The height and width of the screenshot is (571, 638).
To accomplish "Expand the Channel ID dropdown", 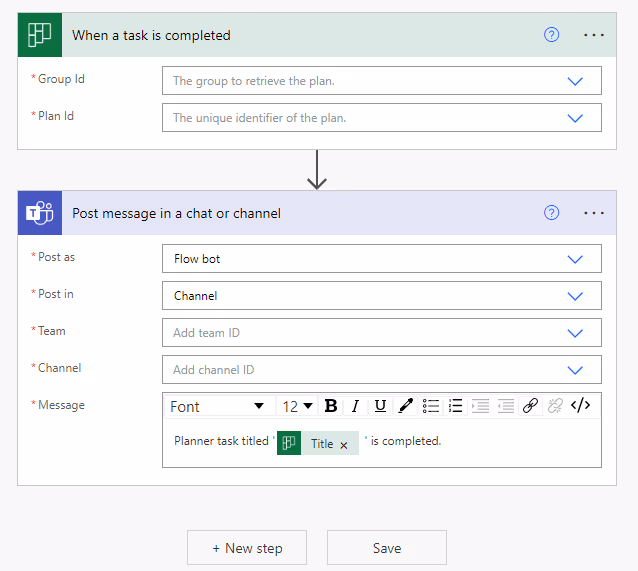I will [575, 370].
